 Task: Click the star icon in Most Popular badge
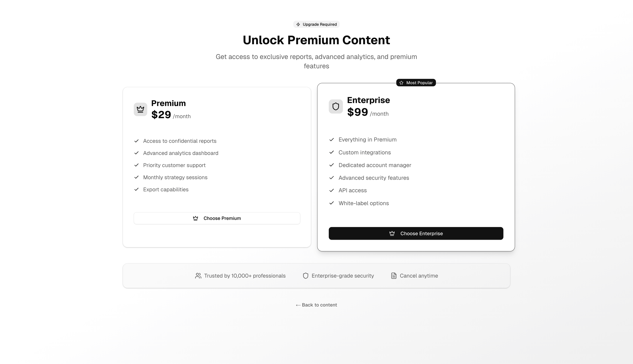click(x=401, y=83)
